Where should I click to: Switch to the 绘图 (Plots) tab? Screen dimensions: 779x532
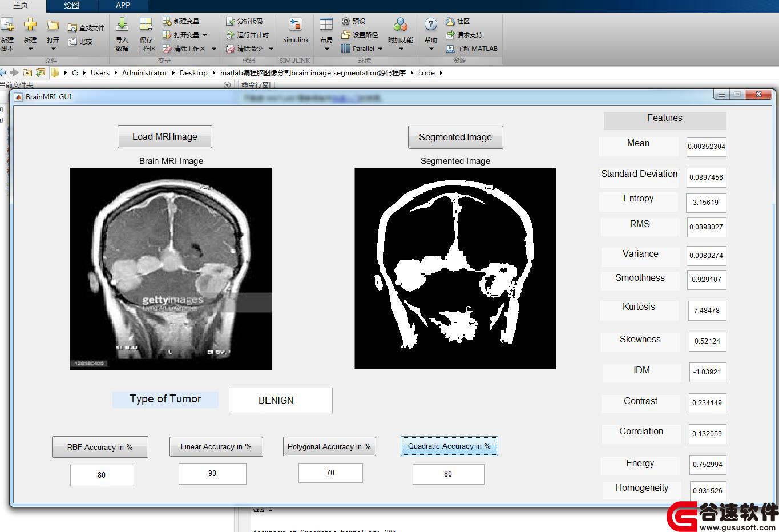(72, 5)
